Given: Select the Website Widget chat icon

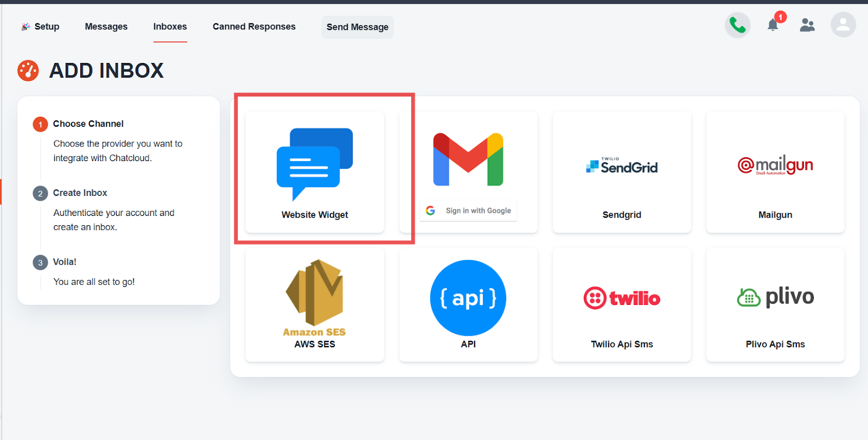Looking at the screenshot, I should pyautogui.click(x=315, y=164).
